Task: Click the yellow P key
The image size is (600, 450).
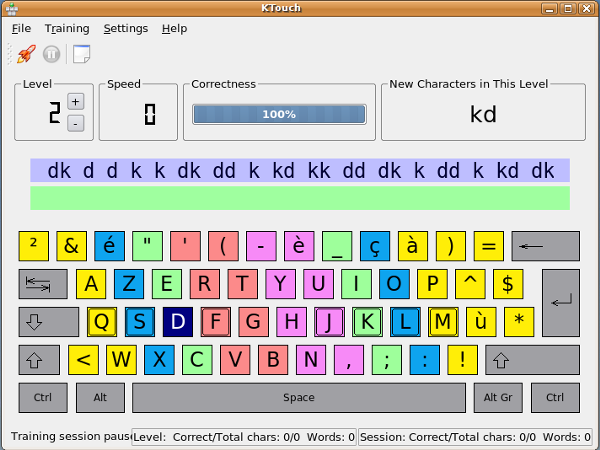Action: (x=432, y=284)
